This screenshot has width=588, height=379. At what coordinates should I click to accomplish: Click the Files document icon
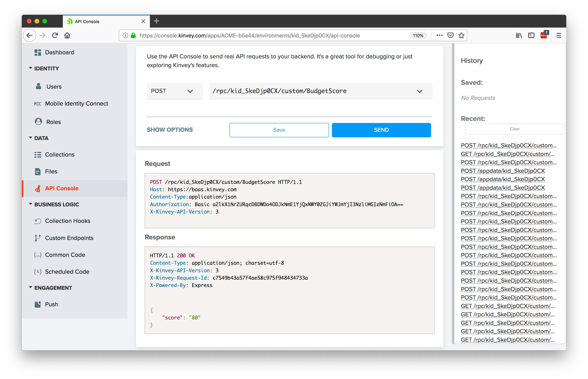click(x=38, y=171)
